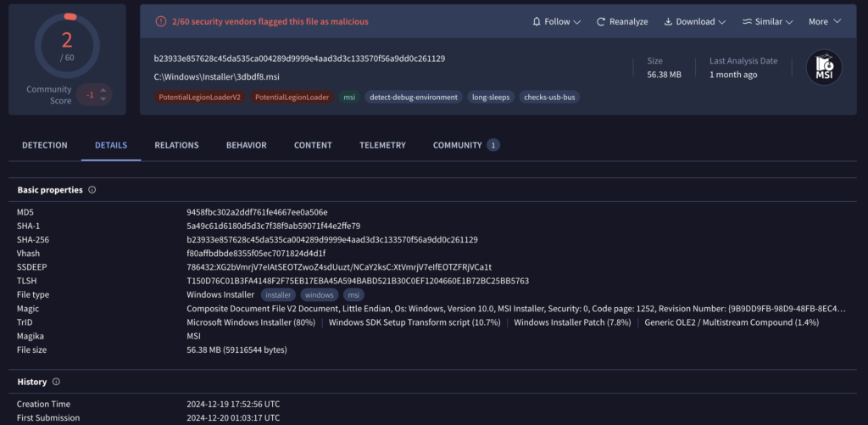Click the Magika value MSI
This screenshot has height=425, width=868.
tap(194, 336)
